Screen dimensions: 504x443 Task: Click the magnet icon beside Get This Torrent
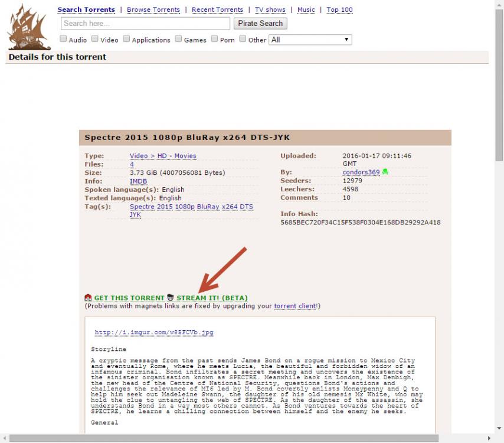coord(88,298)
